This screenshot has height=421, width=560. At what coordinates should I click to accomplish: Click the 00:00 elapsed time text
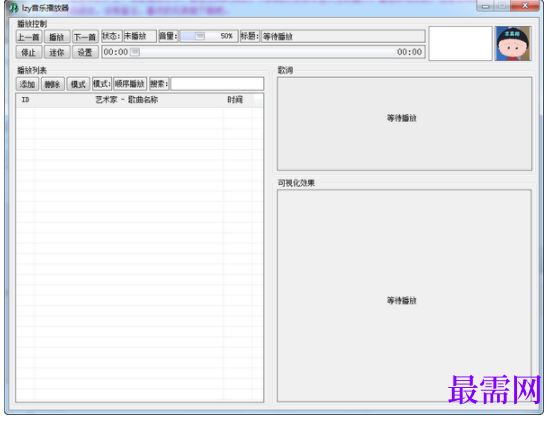[x=116, y=52]
